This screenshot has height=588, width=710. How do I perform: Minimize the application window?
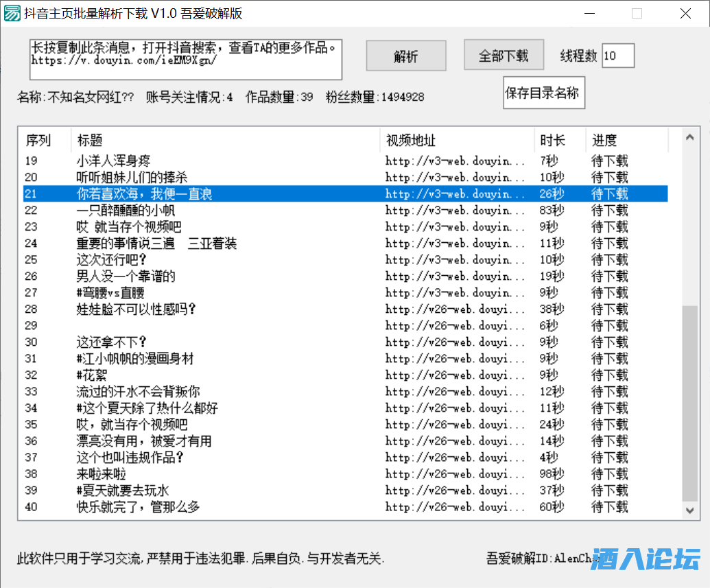pyautogui.click(x=589, y=13)
